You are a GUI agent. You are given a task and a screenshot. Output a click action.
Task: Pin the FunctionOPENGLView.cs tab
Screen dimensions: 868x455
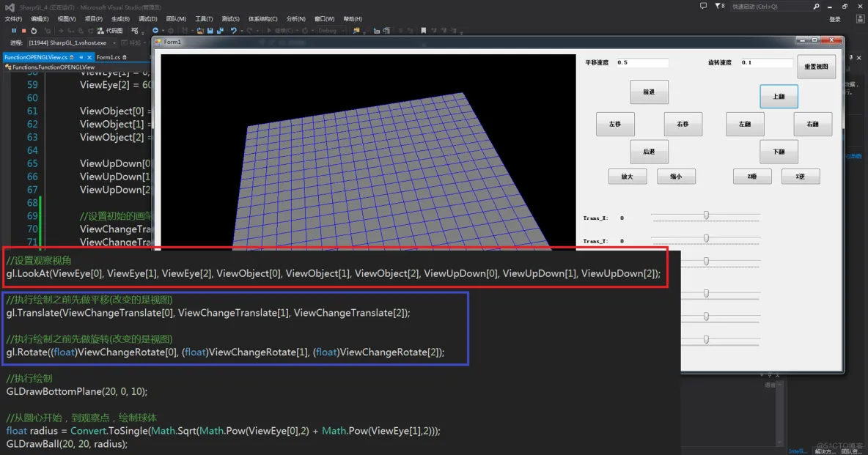tap(81, 57)
